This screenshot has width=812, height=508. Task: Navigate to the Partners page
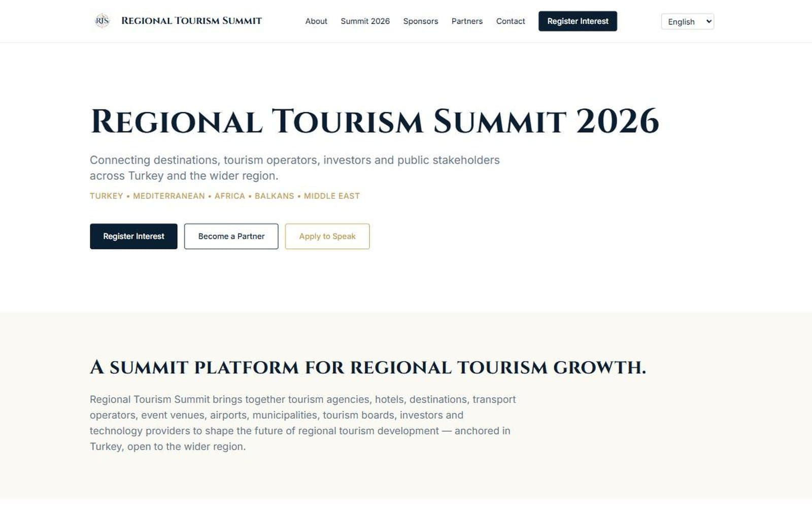click(x=467, y=21)
